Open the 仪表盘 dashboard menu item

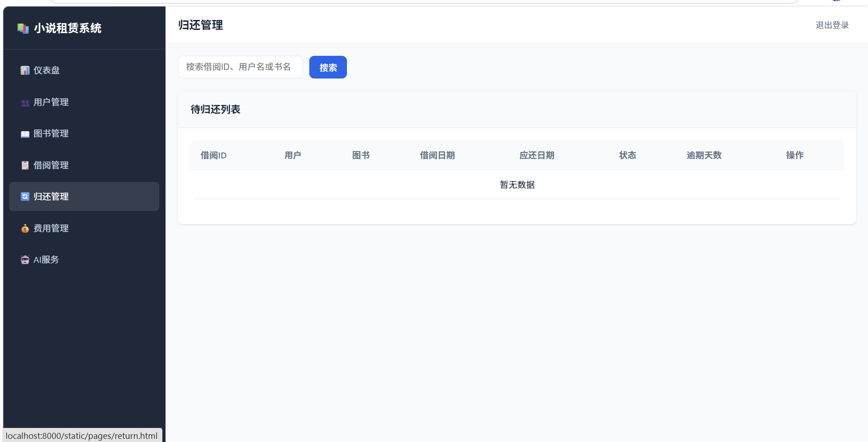[84, 70]
